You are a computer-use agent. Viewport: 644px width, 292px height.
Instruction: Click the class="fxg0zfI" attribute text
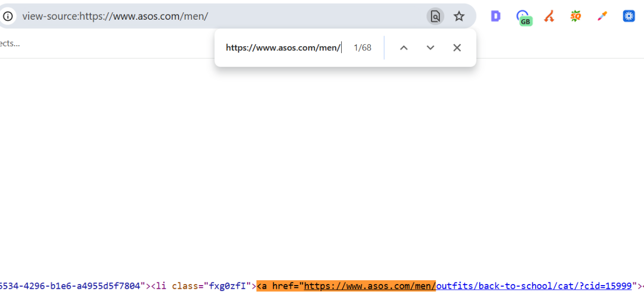click(211, 286)
